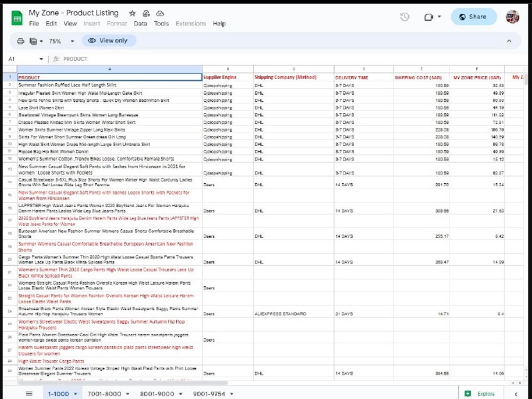Click the horizontal scrollbar below the grid
Screen dimensions: 532x399
coord(122,383)
